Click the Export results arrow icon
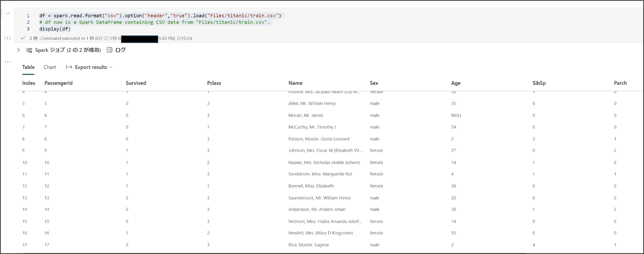This screenshot has height=254, width=644. [69, 67]
